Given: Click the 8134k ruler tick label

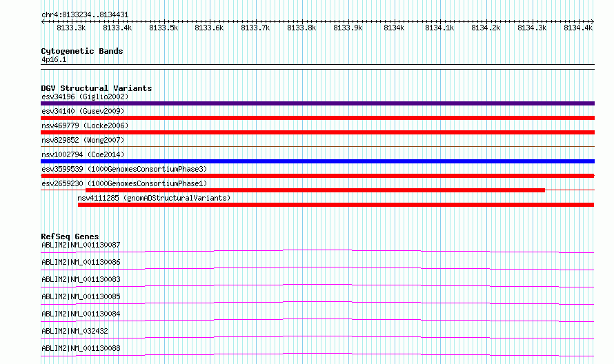Looking at the screenshot, I should 395,28.
